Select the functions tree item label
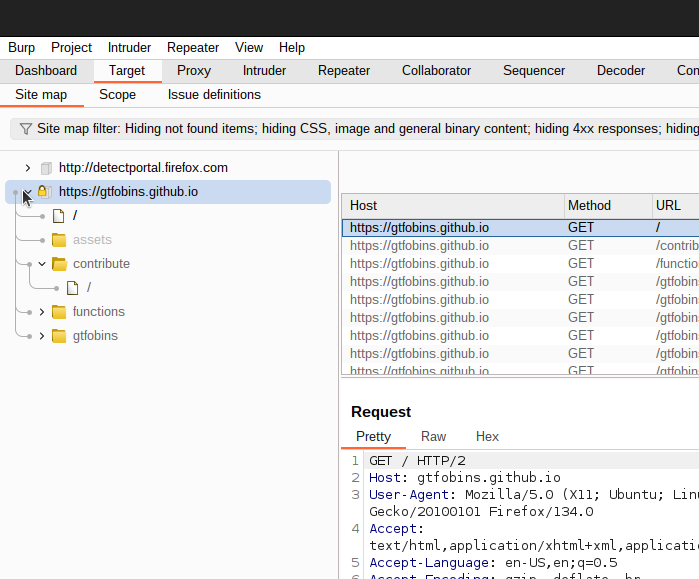Image resolution: width=699 pixels, height=579 pixels. [99, 312]
